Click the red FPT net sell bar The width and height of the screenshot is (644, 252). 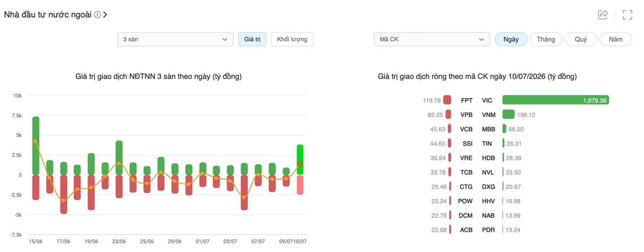pos(447,100)
